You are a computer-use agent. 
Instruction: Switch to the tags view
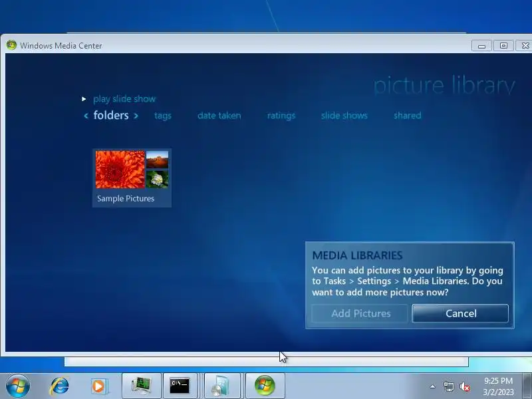[x=163, y=116]
